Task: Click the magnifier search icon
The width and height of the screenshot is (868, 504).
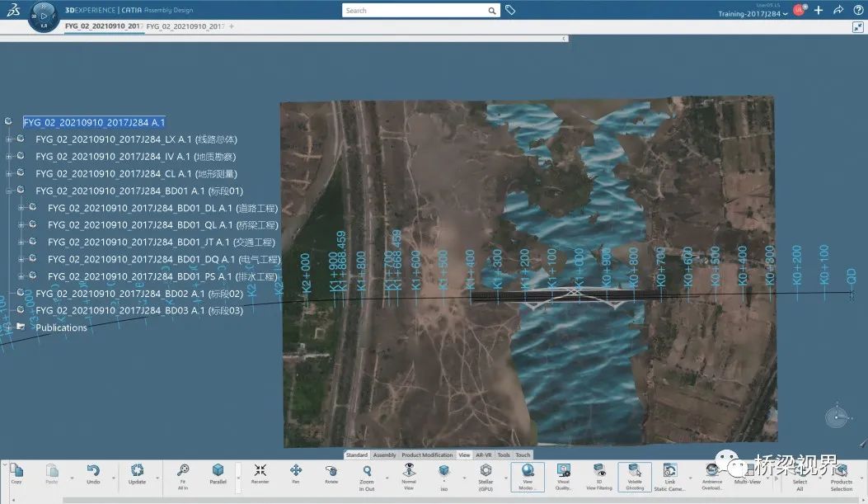Action: tap(491, 11)
